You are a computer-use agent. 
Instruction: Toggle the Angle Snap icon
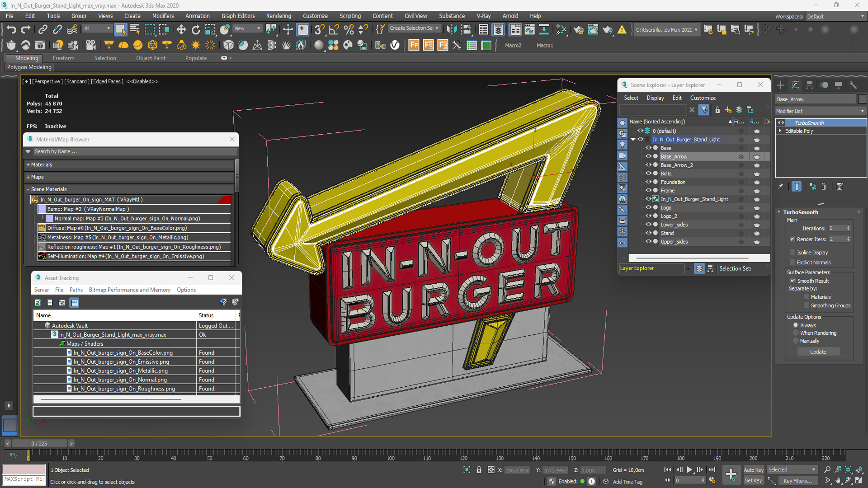(334, 30)
